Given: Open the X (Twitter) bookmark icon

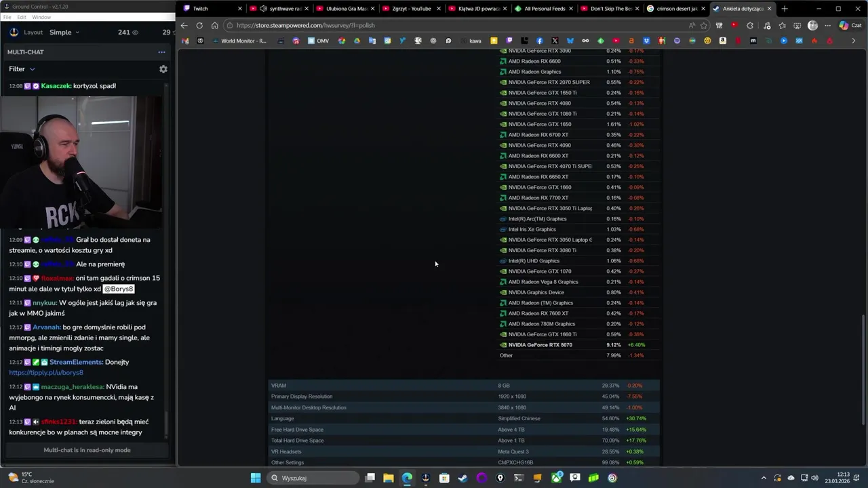Looking at the screenshot, I should (x=555, y=41).
